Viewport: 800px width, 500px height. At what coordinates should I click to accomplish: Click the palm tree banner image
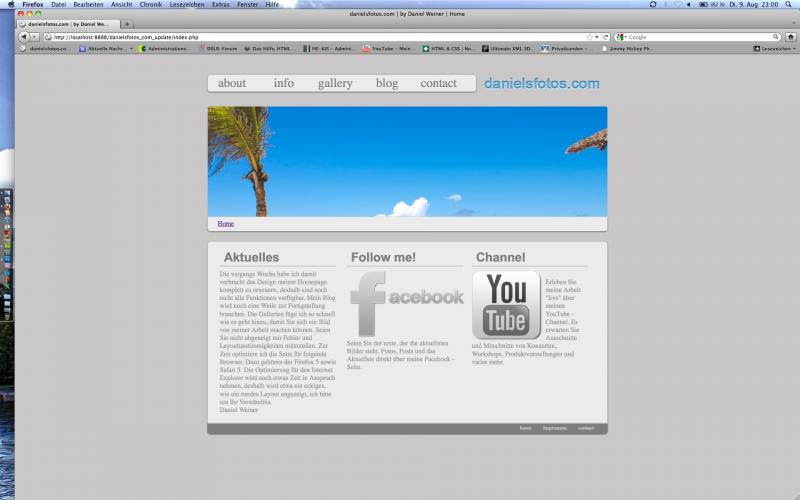[x=407, y=161]
